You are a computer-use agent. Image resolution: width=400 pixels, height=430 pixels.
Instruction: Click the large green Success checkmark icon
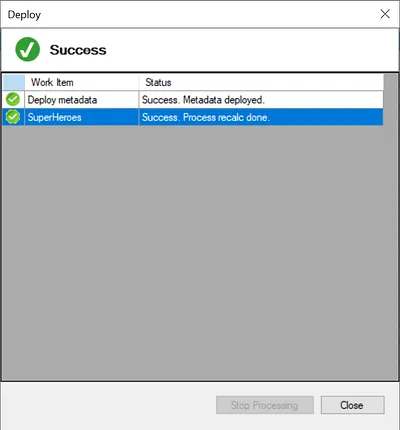pyautogui.click(x=27, y=49)
